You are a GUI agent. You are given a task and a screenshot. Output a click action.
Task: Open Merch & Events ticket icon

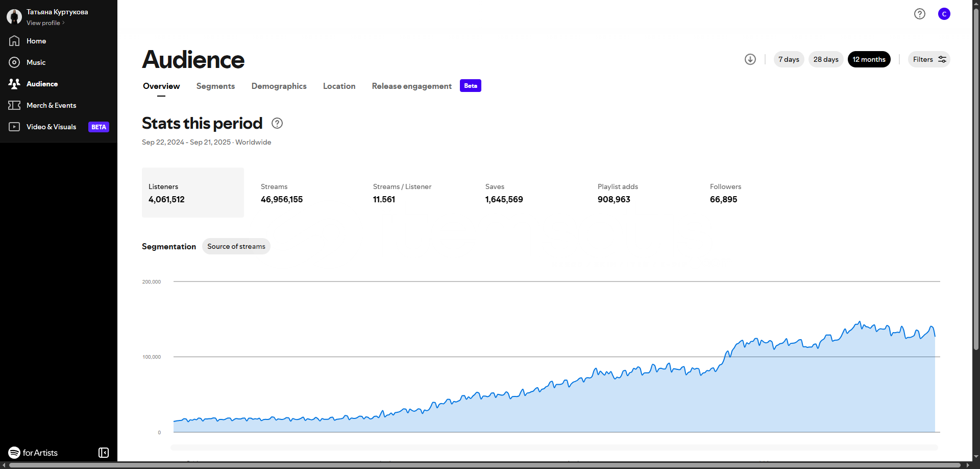[14, 105]
